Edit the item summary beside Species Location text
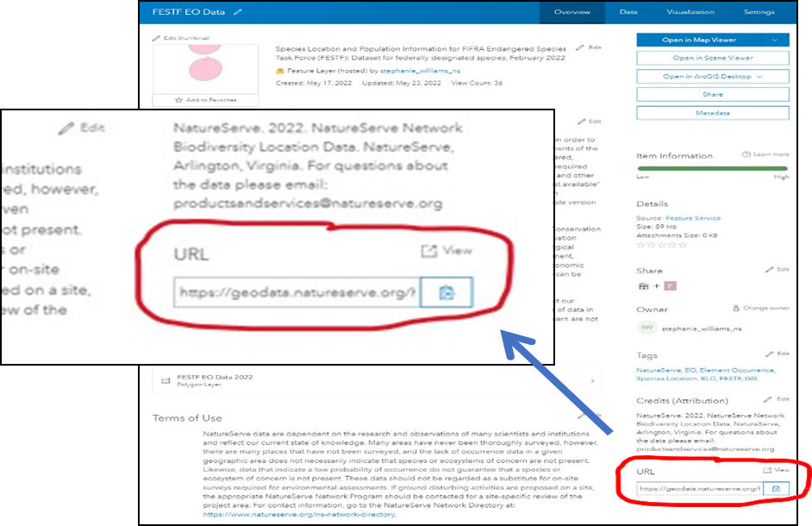 coord(589,47)
